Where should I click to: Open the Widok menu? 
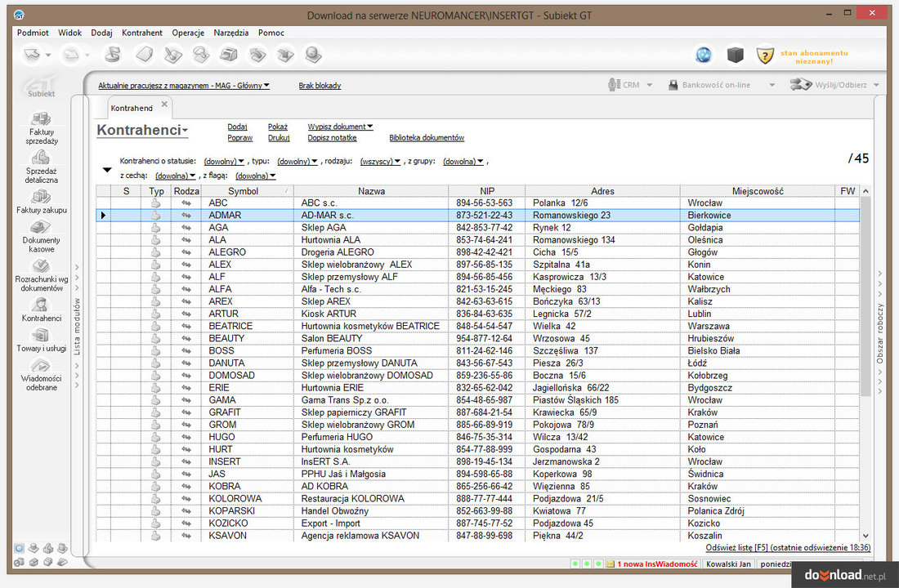[x=69, y=33]
